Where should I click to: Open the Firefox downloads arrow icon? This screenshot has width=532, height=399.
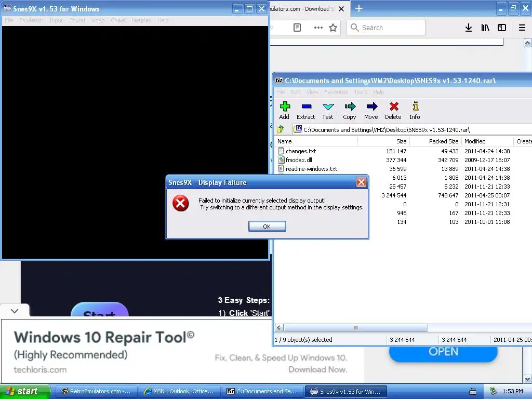click(x=469, y=28)
